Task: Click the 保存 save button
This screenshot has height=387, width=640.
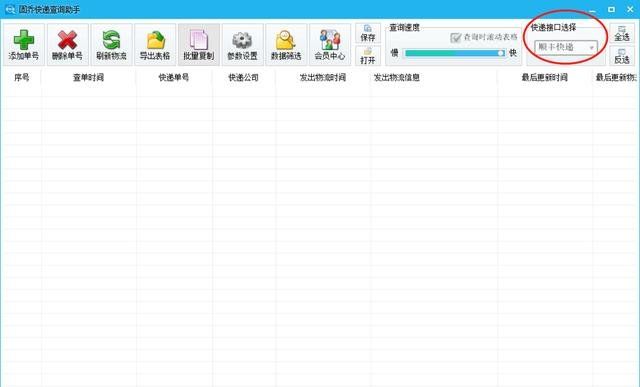Action: pyautogui.click(x=368, y=33)
